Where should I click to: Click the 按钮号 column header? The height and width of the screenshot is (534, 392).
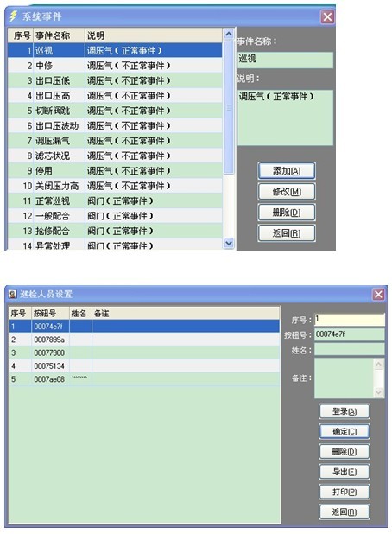[50, 314]
